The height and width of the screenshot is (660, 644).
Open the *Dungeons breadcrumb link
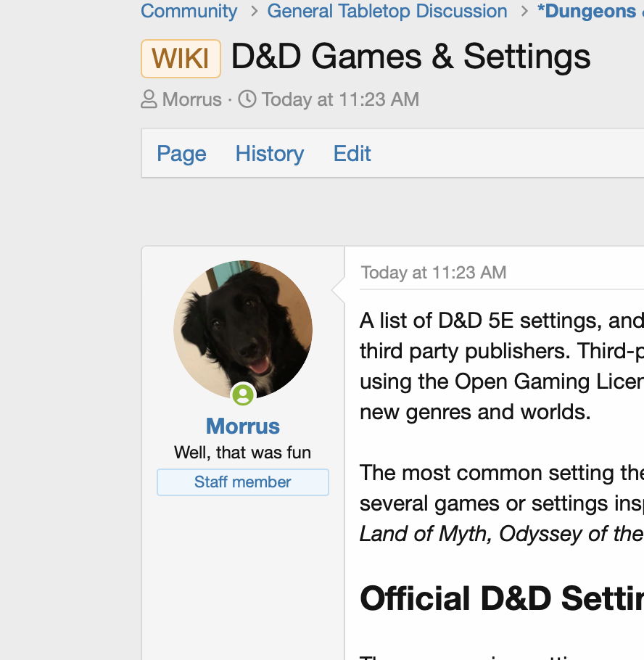point(590,11)
